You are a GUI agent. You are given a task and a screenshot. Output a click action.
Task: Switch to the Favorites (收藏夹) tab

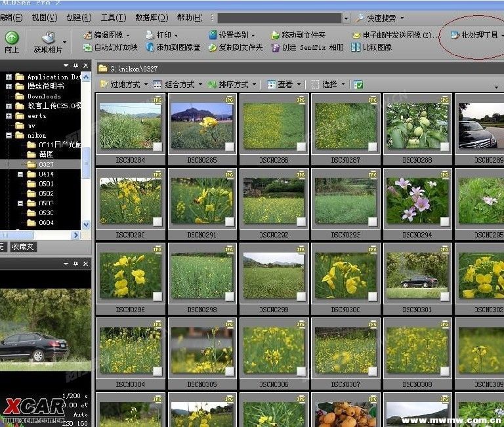click(23, 247)
